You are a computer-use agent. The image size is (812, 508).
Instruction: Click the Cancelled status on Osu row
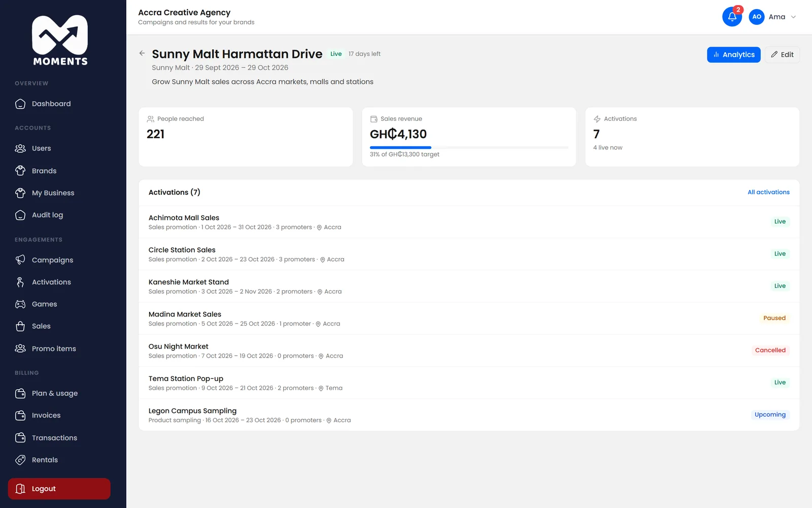[770, 350]
